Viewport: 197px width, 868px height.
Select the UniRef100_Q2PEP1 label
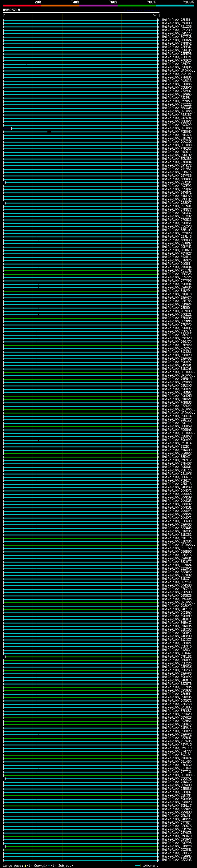click(x=177, y=57)
